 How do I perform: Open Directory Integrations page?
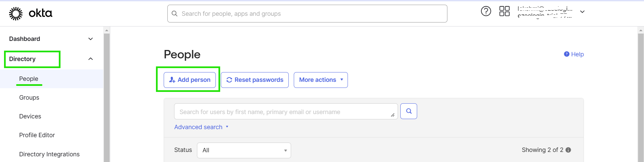coord(49,154)
